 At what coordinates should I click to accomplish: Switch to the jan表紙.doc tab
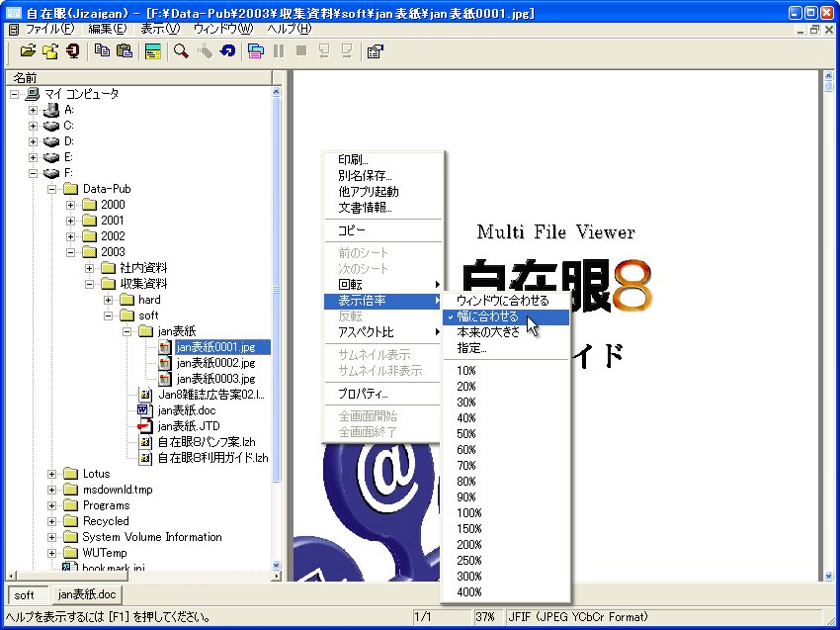point(86,594)
